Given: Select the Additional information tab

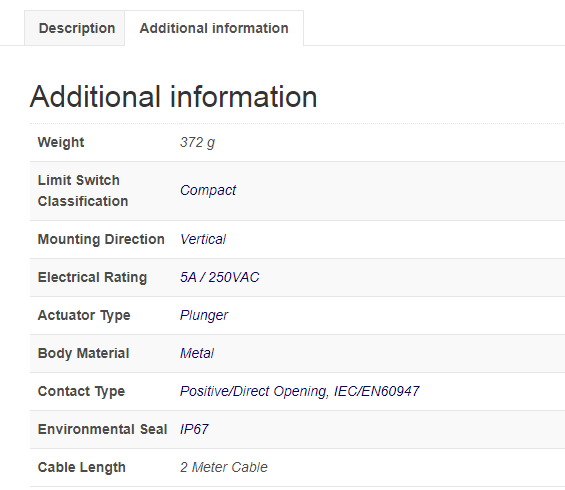Looking at the screenshot, I should coord(214,28).
